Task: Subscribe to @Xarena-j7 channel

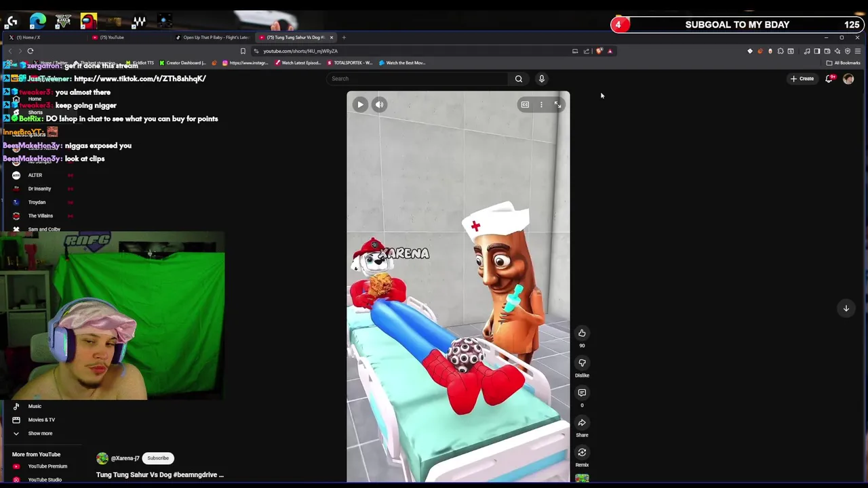Action: coord(158,458)
